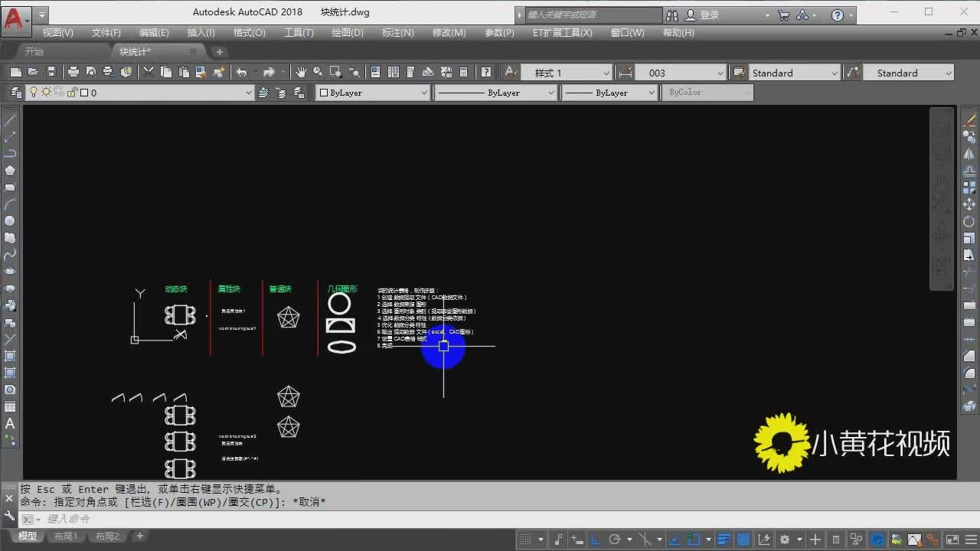Click the Text Style icon
Viewport: 980px width, 551px height.
coord(510,72)
